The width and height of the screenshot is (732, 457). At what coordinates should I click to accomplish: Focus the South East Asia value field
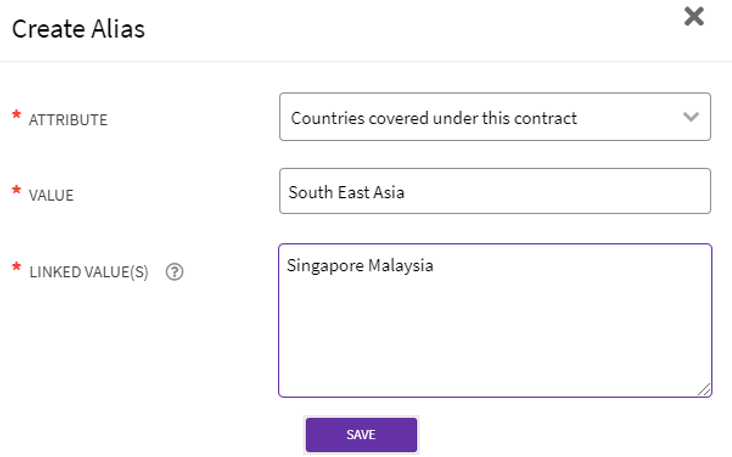pos(494,191)
